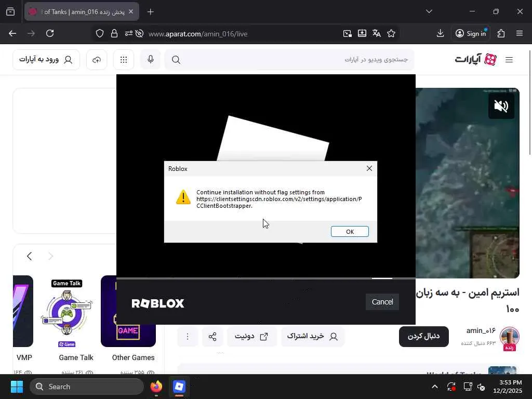The image size is (532, 399).
Task: Open the Aparat logo home link
Action: pyautogui.click(x=476, y=59)
